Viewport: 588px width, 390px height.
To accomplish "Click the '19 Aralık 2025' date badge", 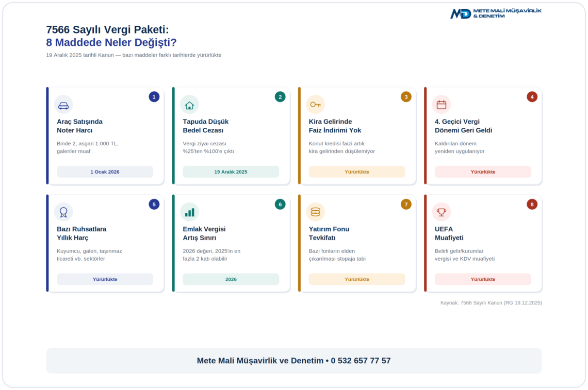I will [x=231, y=172].
